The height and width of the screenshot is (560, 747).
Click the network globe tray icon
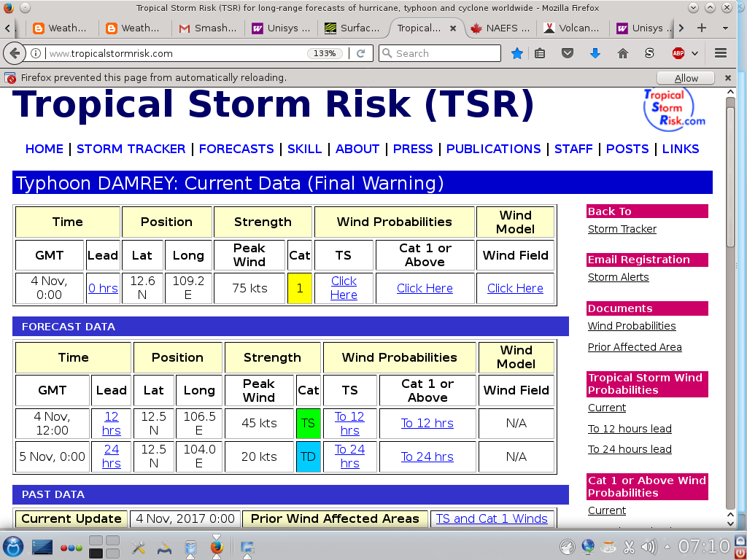588,547
